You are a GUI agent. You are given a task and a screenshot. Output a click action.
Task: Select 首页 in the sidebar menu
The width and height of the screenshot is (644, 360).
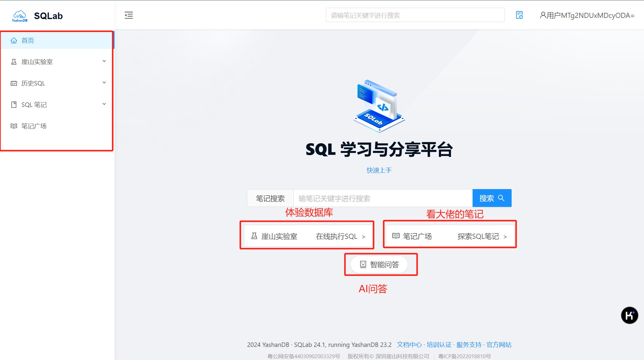pyautogui.click(x=28, y=40)
